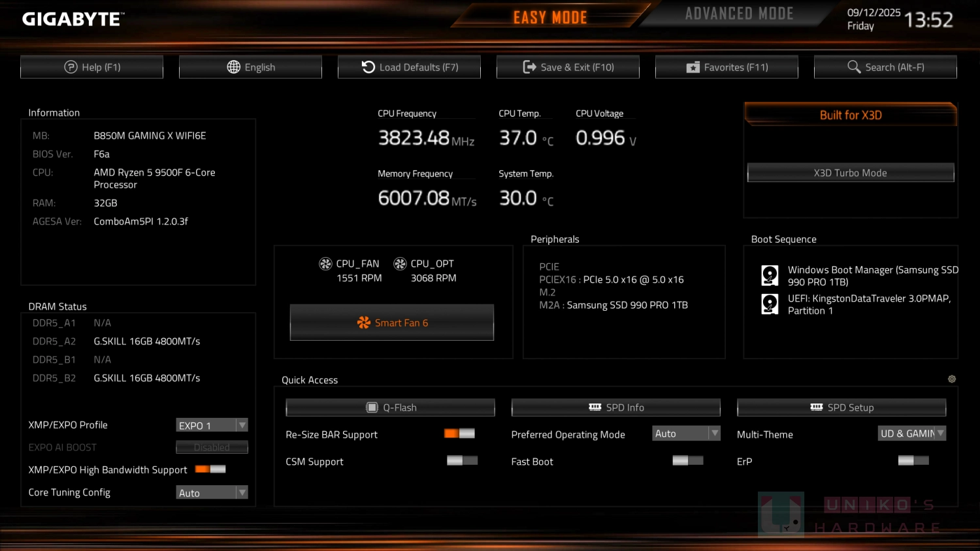Open Multi-Theme dropdown
980x551 pixels.
(x=912, y=433)
